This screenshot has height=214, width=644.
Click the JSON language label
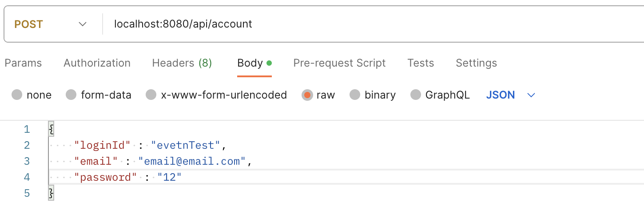501,95
